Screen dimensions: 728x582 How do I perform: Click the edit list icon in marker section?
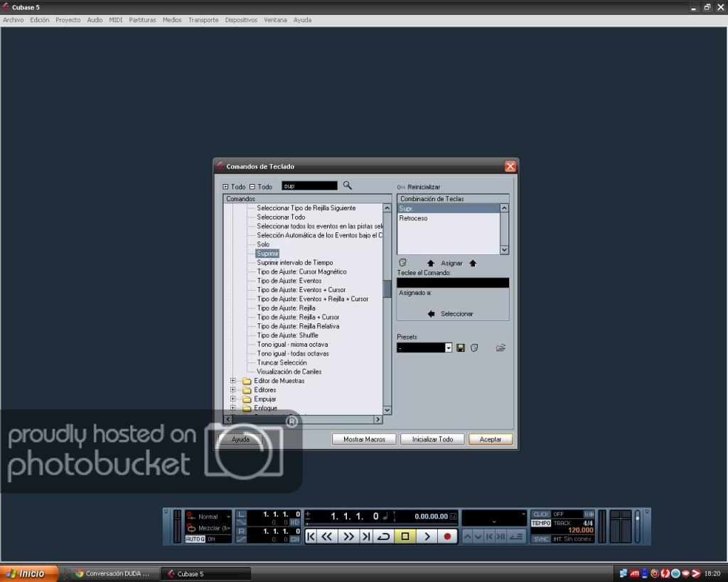(516, 537)
